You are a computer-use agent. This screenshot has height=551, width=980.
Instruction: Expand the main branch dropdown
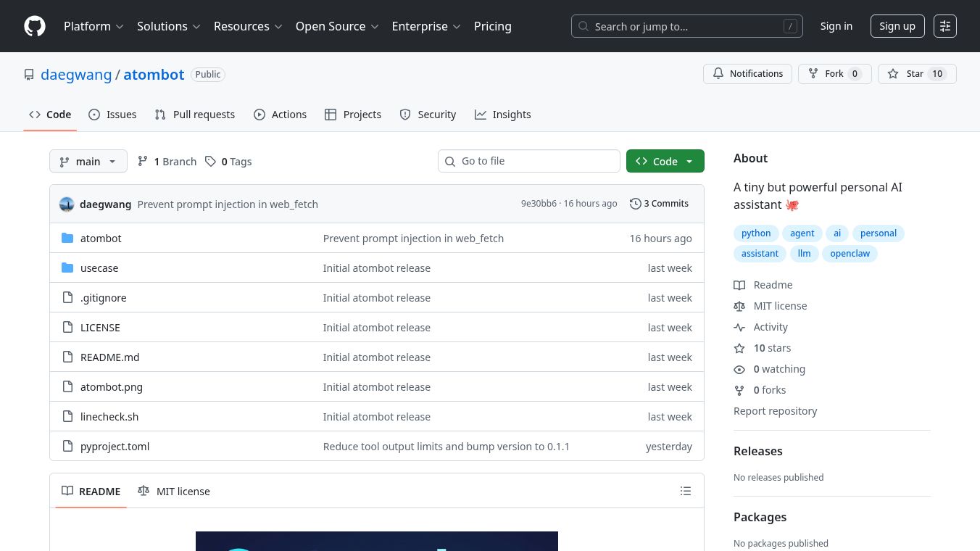pyautogui.click(x=88, y=162)
